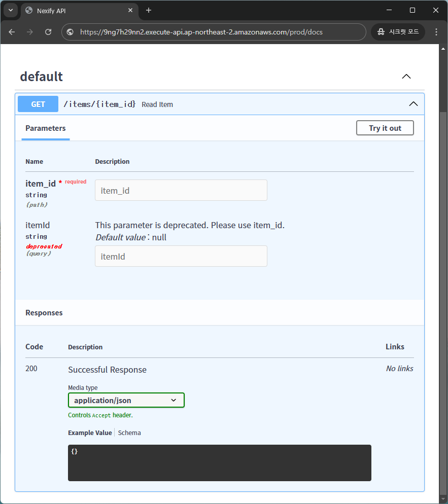448x504 pixels.
Task: Click the address bar URL
Action: point(201,32)
